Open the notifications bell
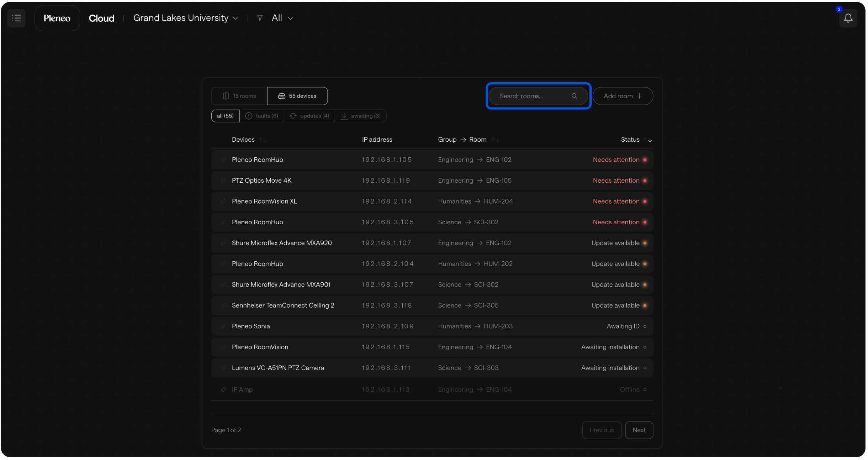 (x=848, y=18)
